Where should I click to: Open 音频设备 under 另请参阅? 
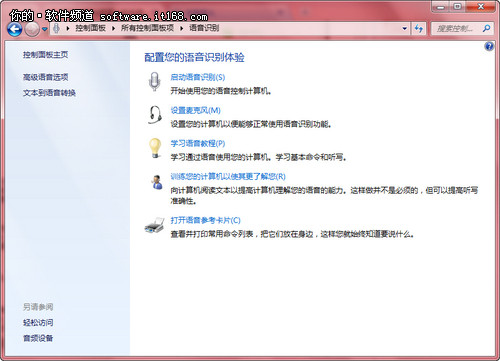click(x=38, y=338)
